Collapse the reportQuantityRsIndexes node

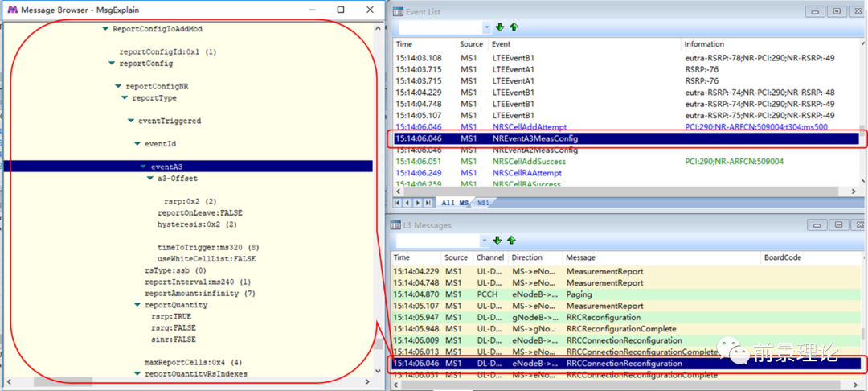137,374
